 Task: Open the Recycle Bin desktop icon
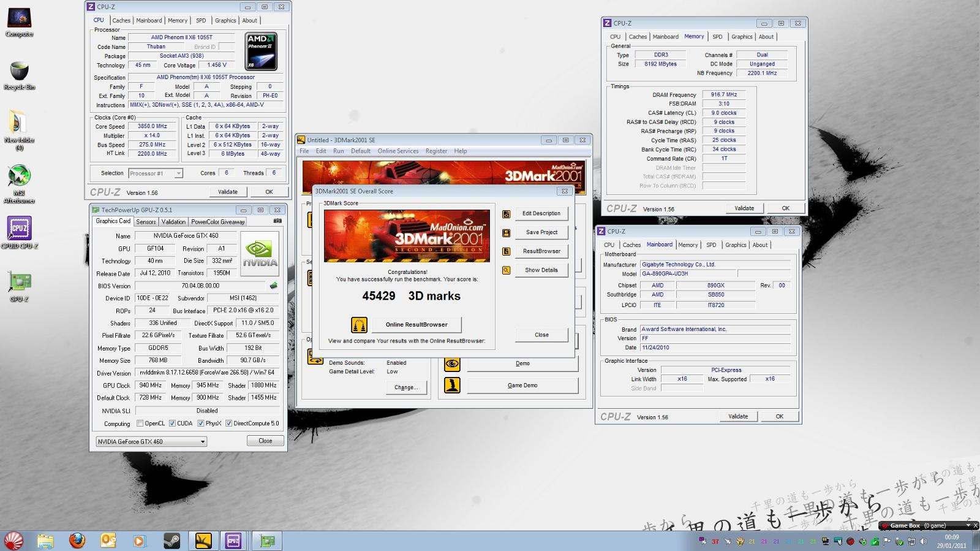coord(19,76)
